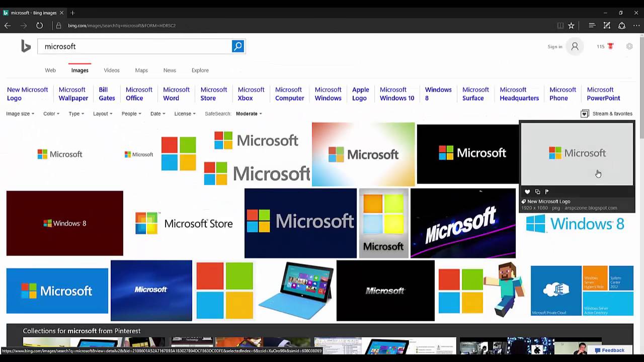Viewport: 644px width, 362px height.
Task: Click the Sign in link
Action: (x=554, y=46)
